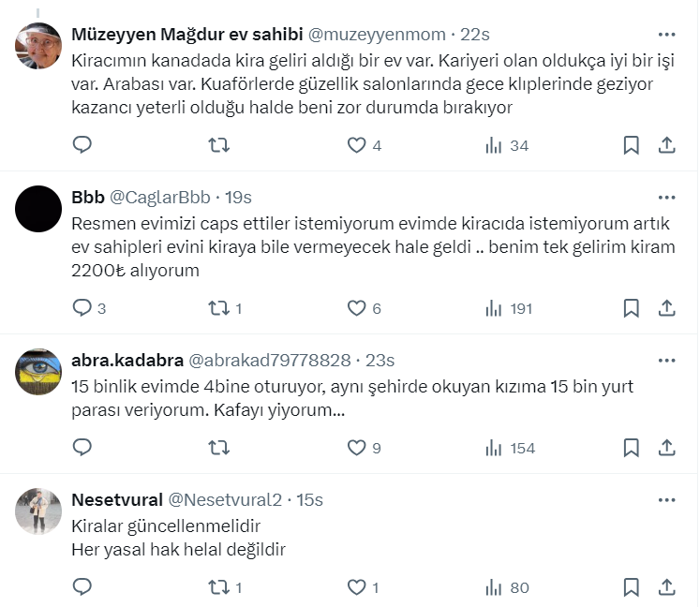Open more options on Müzeyyen's tweet
This screenshot has height=607, width=700.
[x=666, y=35]
